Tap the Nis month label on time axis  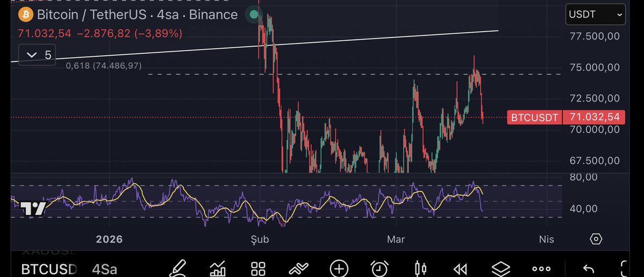(x=546, y=239)
